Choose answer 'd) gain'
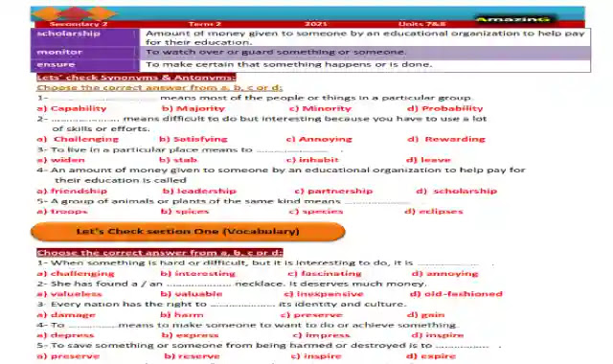Image resolution: width=613 pixels, height=364 pixels. (x=425, y=315)
